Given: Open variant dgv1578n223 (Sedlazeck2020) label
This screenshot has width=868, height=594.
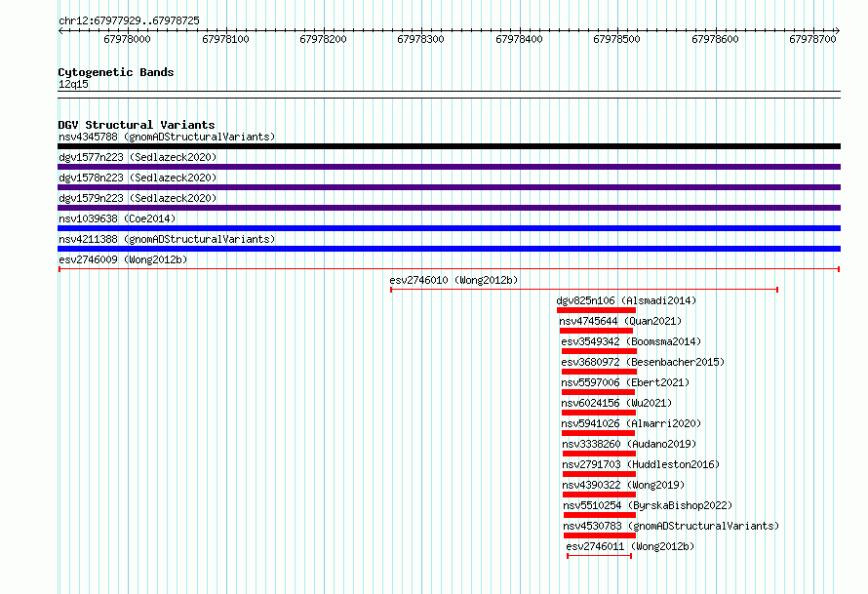Looking at the screenshot, I should pyautogui.click(x=138, y=178).
